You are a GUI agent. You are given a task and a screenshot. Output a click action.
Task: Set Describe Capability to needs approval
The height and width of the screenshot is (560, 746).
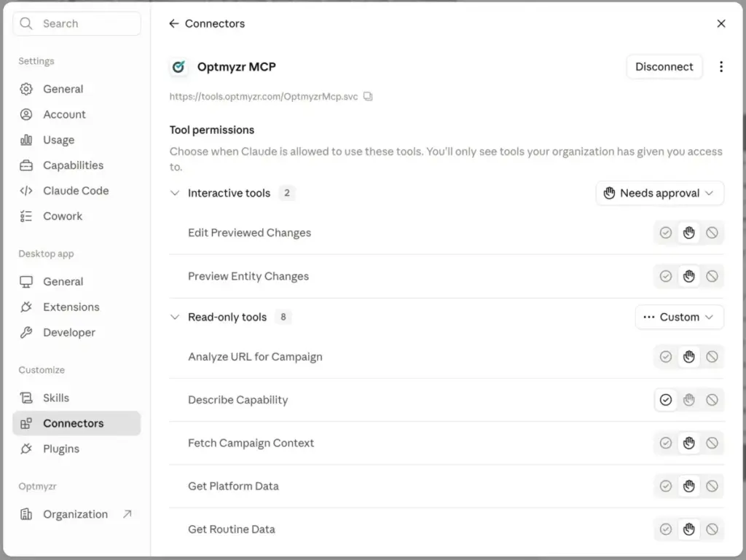click(688, 400)
